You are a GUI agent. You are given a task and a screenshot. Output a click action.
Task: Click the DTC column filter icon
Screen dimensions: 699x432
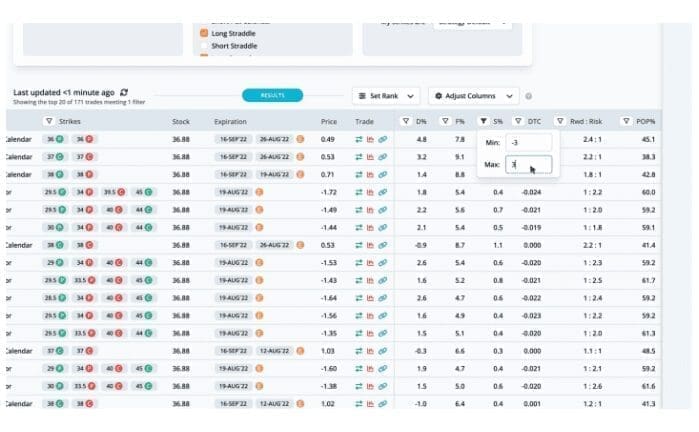519,121
